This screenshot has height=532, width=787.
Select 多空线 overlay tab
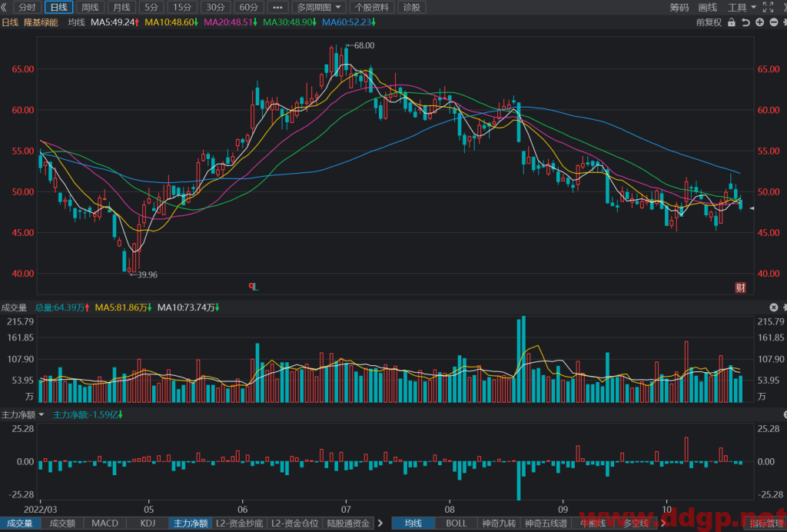636,523
